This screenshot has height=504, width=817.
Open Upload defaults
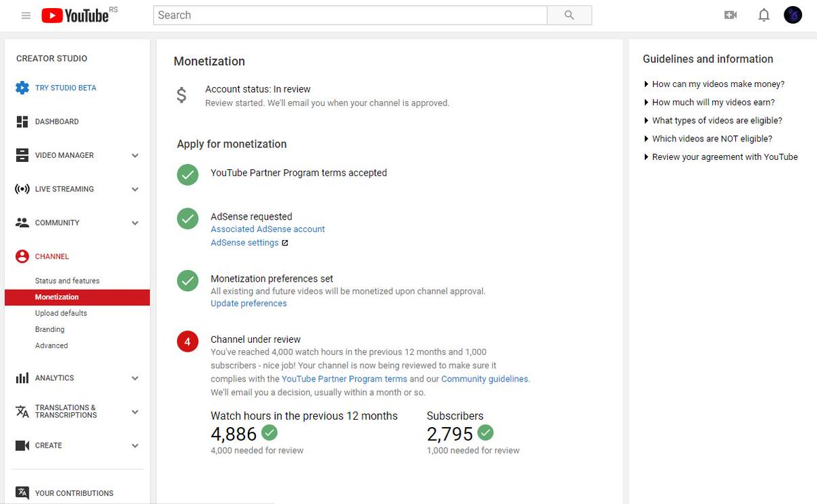[61, 314]
